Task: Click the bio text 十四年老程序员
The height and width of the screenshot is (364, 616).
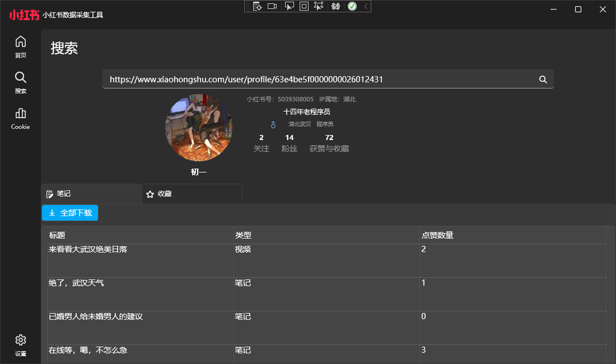Action: (306, 112)
